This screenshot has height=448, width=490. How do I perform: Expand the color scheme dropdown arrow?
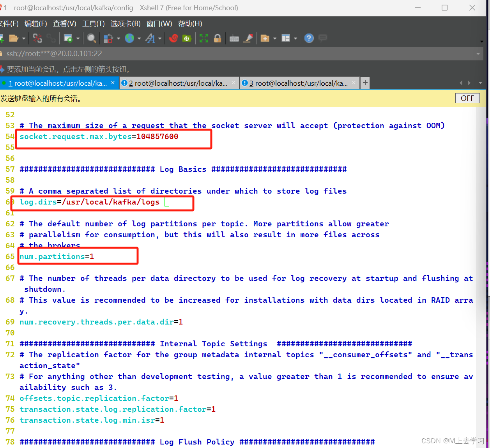pos(119,38)
